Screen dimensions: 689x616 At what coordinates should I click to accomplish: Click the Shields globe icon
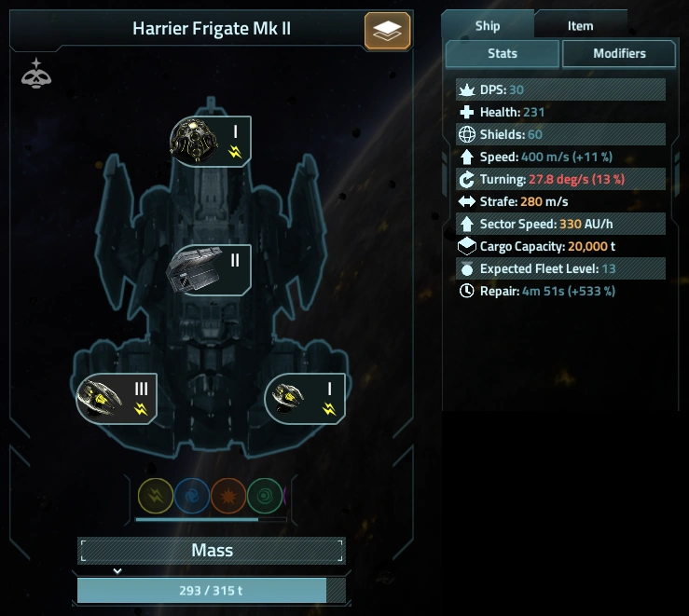click(467, 134)
